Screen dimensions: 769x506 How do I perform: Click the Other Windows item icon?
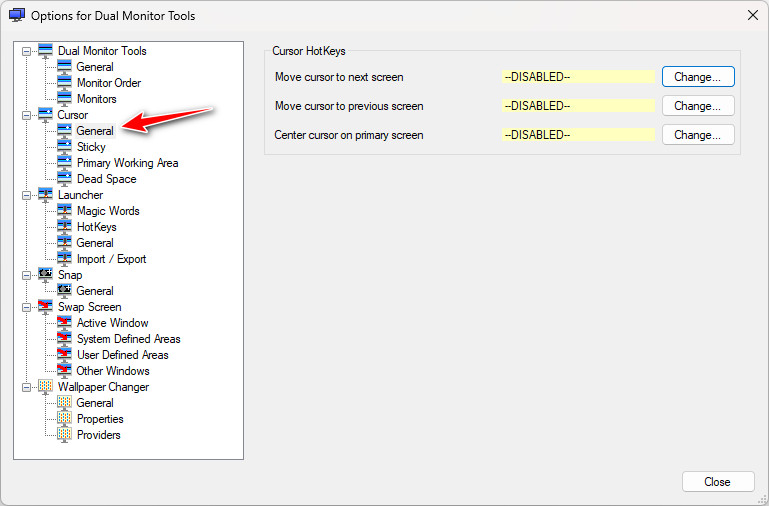pos(64,371)
